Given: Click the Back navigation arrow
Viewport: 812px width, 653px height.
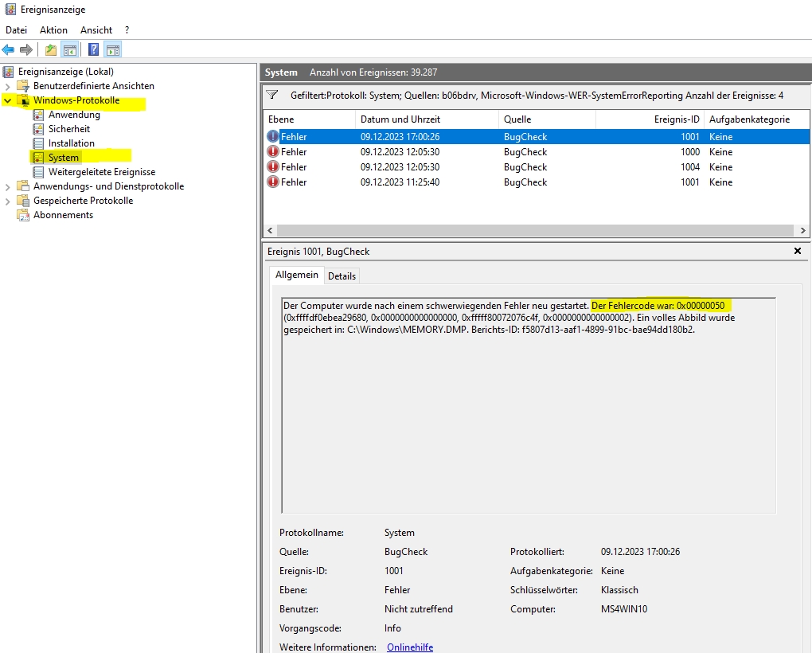Looking at the screenshot, I should pyautogui.click(x=8, y=49).
